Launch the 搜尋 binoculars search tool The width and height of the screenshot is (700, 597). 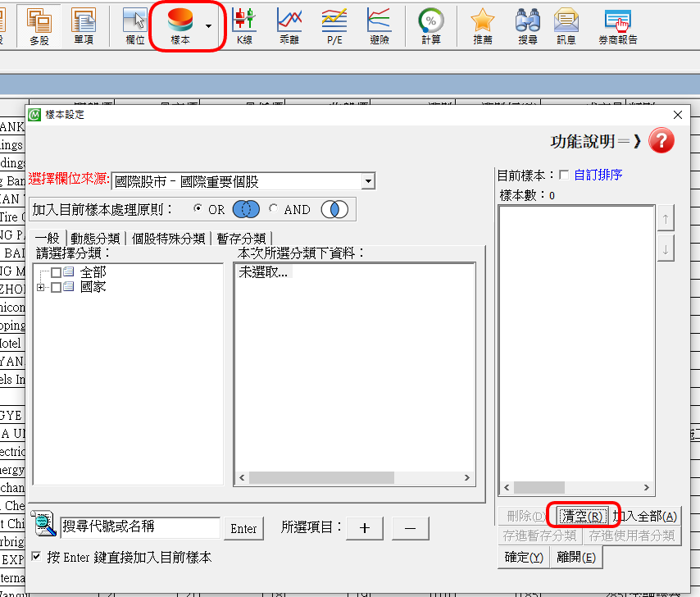(x=527, y=25)
